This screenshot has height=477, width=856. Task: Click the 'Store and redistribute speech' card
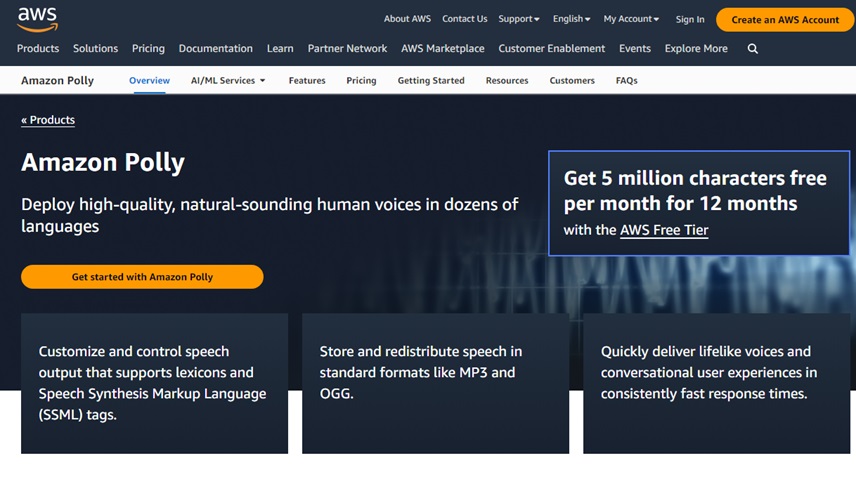click(x=436, y=383)
